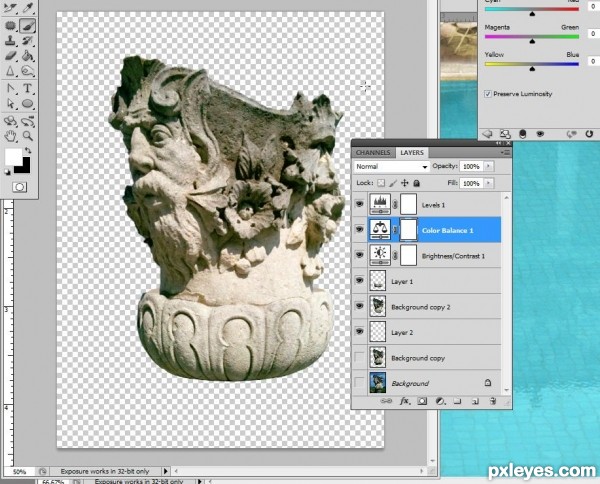The height and width of the screenshot is (484, 600).
Task: Select the Sharpen triangle tool
Action: pyautogui.click(x=10, y=71)
